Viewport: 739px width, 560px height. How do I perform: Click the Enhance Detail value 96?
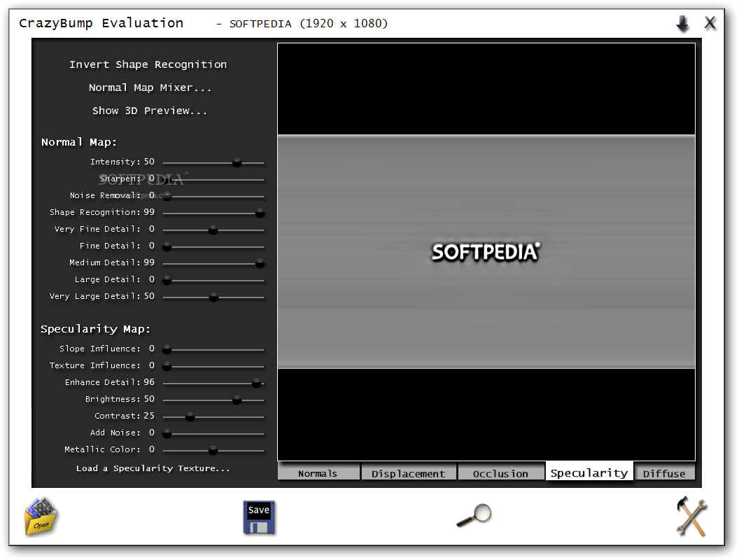coord(149,382)
